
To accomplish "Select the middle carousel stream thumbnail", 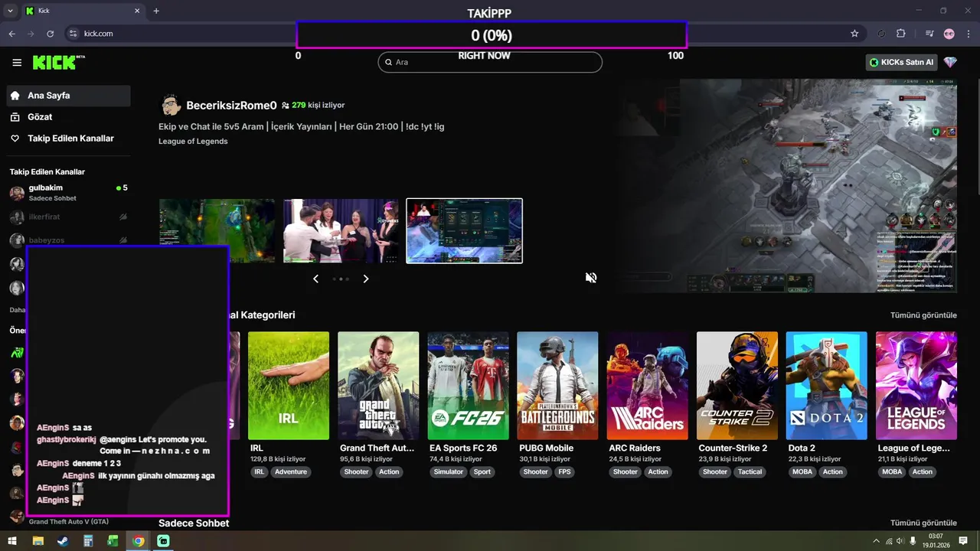I will 341,231.
